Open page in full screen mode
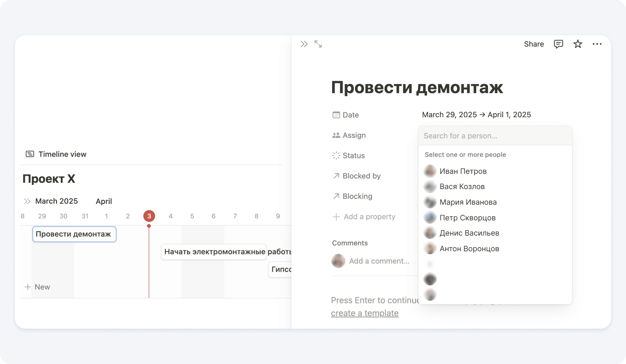The height and width of the screenshot is (364, 626). [318, 44]
